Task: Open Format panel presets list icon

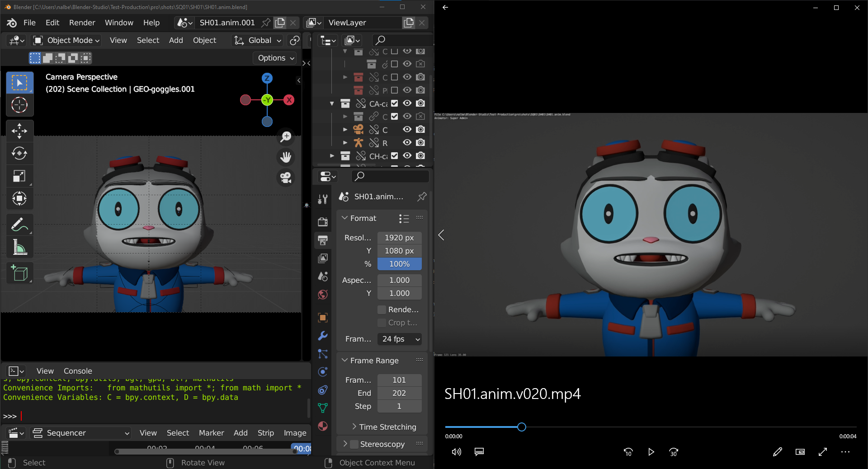Action: tap(404, 219)
